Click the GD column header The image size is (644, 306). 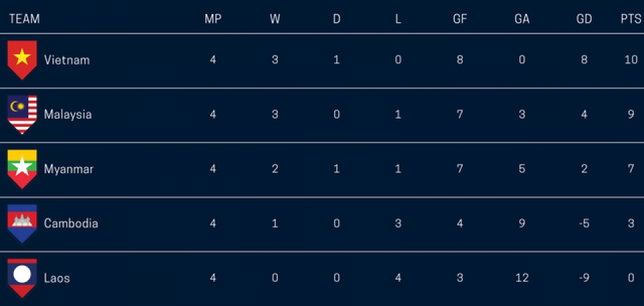584,19
